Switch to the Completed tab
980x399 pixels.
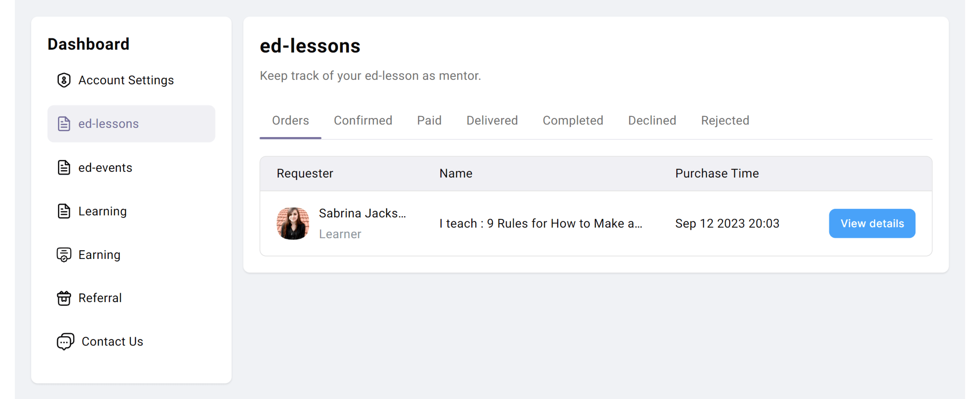[572, 120]
